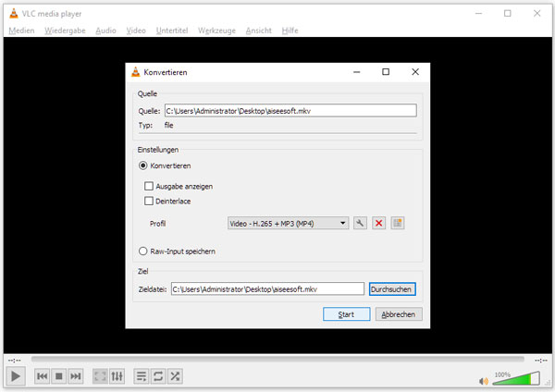Click the Durchsuchen button
This screenshot has height=392, width=555.
click(392, 289)
